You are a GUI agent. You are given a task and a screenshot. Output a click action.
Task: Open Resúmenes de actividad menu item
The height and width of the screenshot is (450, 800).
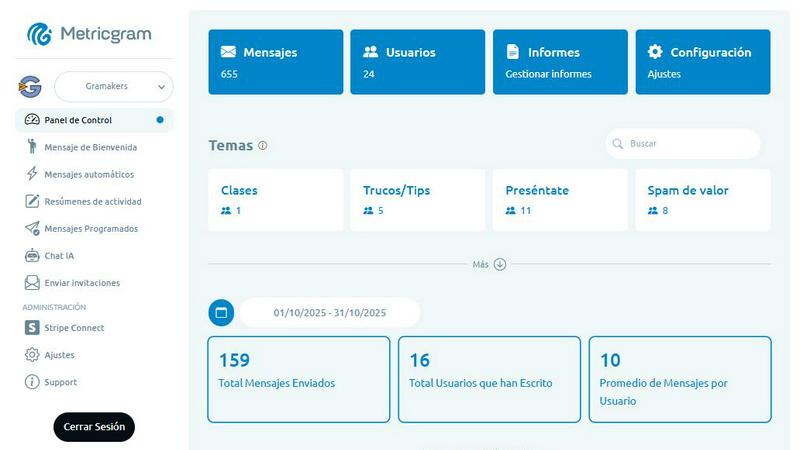92,201
